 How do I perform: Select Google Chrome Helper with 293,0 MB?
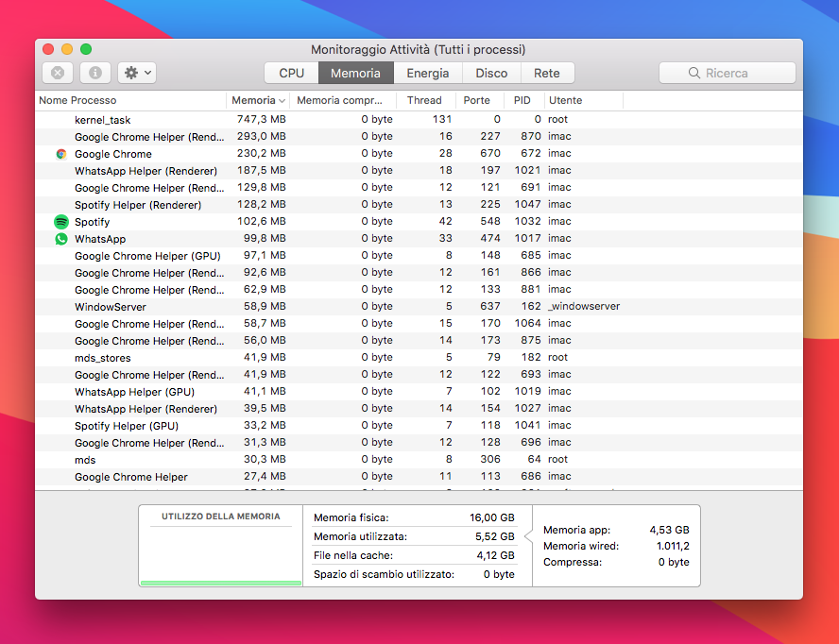pos(419,137)
